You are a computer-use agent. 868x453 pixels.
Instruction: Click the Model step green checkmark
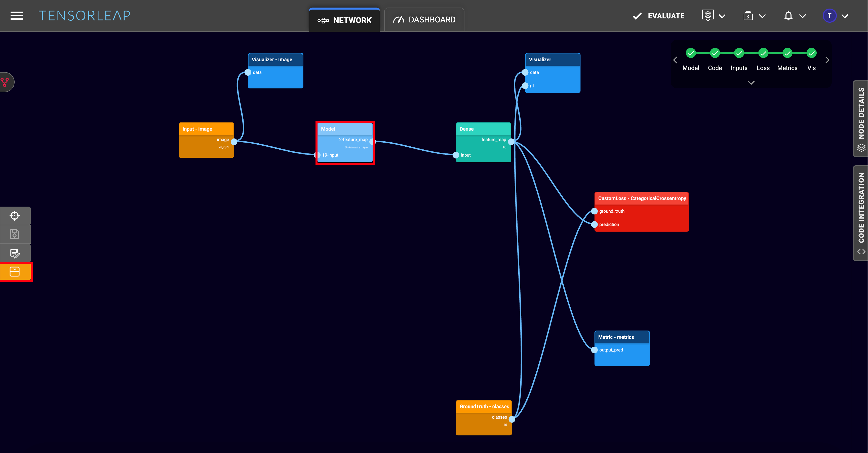tap(690, 53)
